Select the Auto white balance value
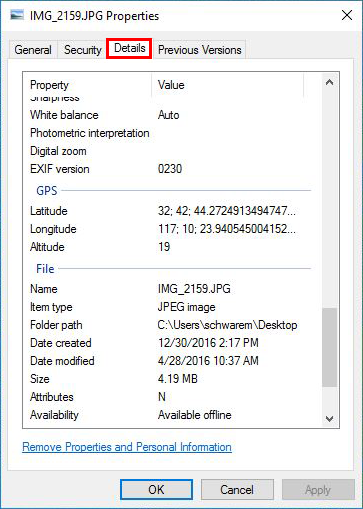Screen dimensions: 363x509 168,115
